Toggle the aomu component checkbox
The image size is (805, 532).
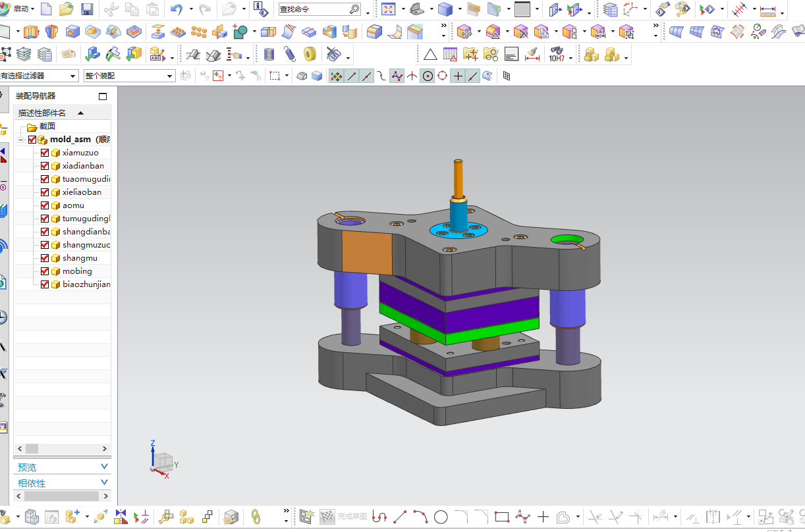[x=45, y=205]
